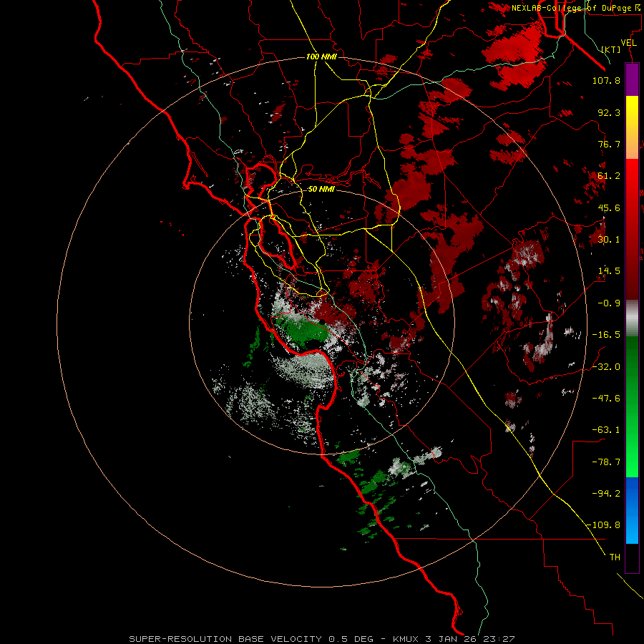Click the gray near-zero segment of the color bar
The image size is (644, 644).
(632, 318)
